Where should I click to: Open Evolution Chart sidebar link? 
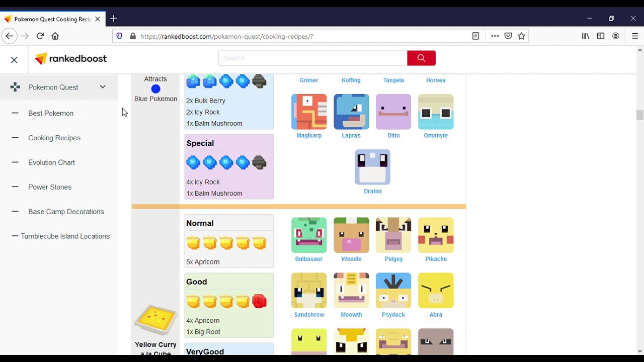tap(51, 163)
